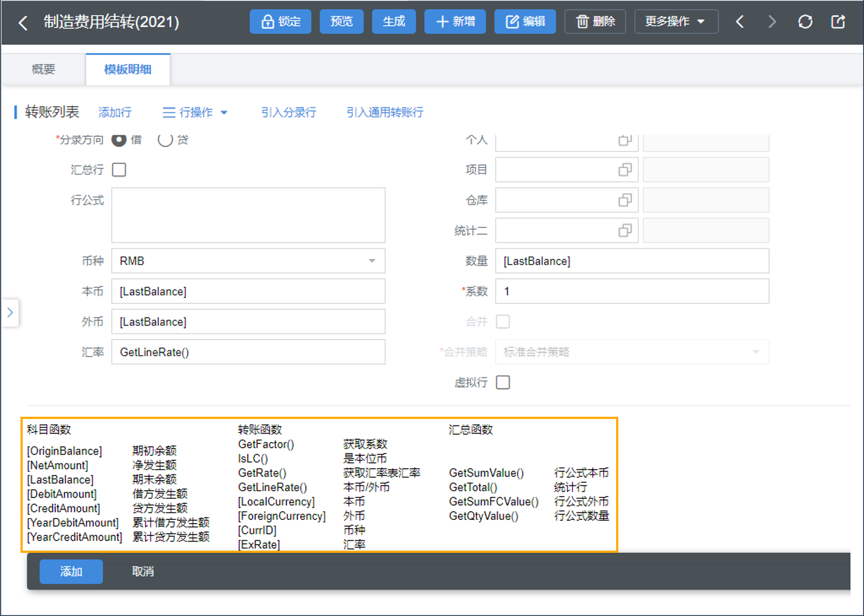The image size is (864, 616).
Task: Click the 删除 delete button
Action: point(595,22)
